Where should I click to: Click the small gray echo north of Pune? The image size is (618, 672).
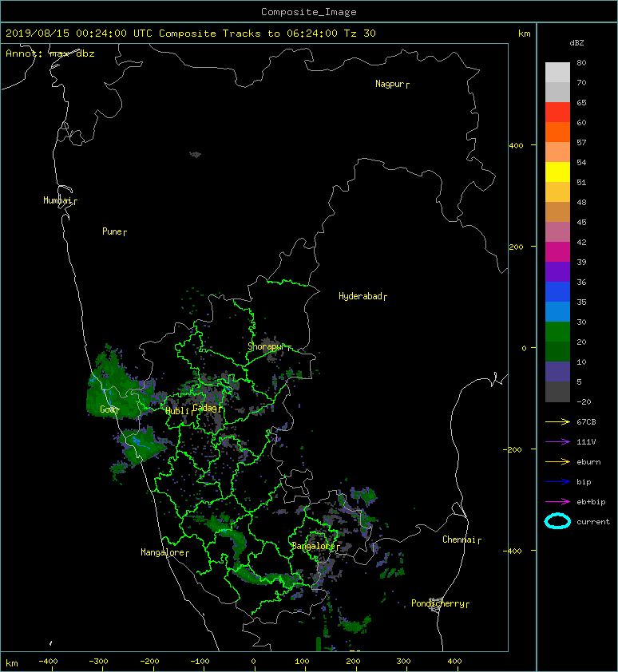coord(195,154)
